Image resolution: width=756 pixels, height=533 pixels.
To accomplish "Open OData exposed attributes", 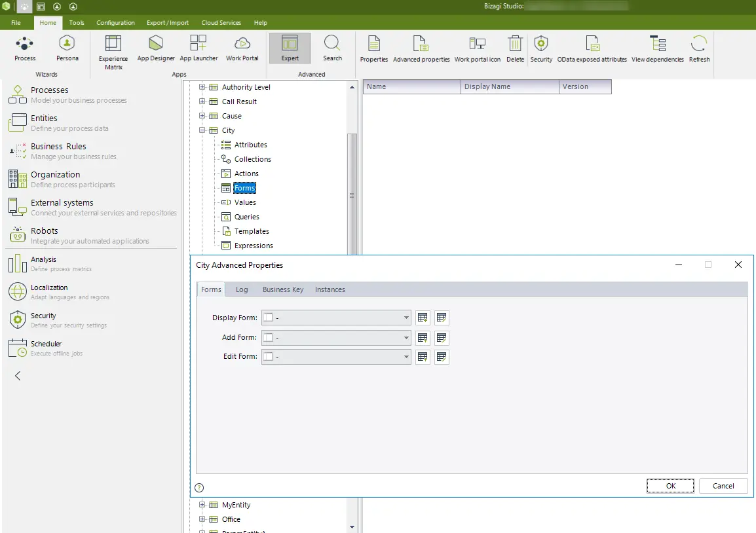I will click(592, 48).
